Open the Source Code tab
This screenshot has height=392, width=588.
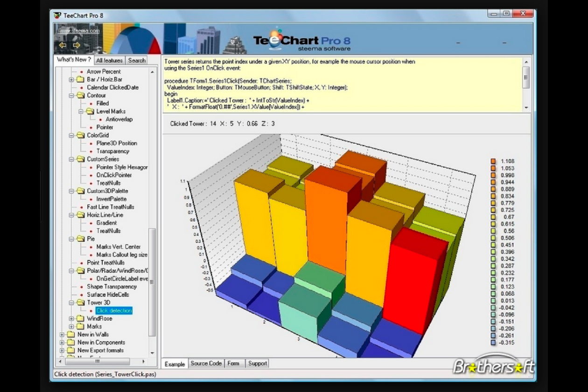point(206,364)
